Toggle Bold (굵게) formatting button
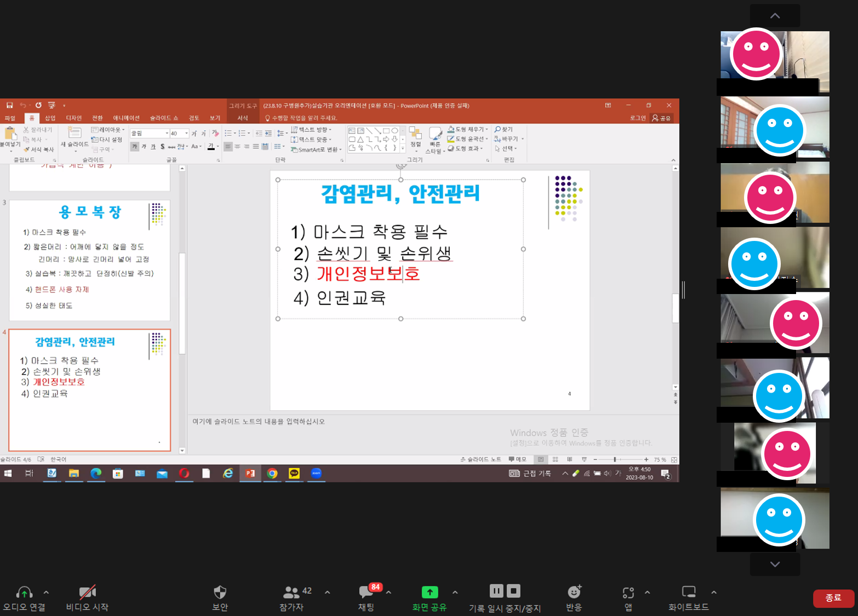Screen dimensions: 858x616 (134, 147)
